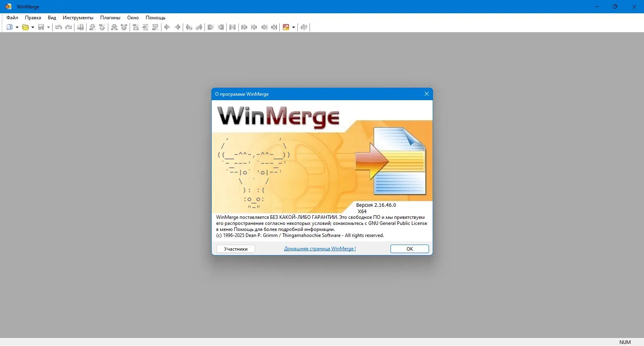Click the Copy Right arrow icon
The width and height of the screenshot is (644, 346).
167,27
